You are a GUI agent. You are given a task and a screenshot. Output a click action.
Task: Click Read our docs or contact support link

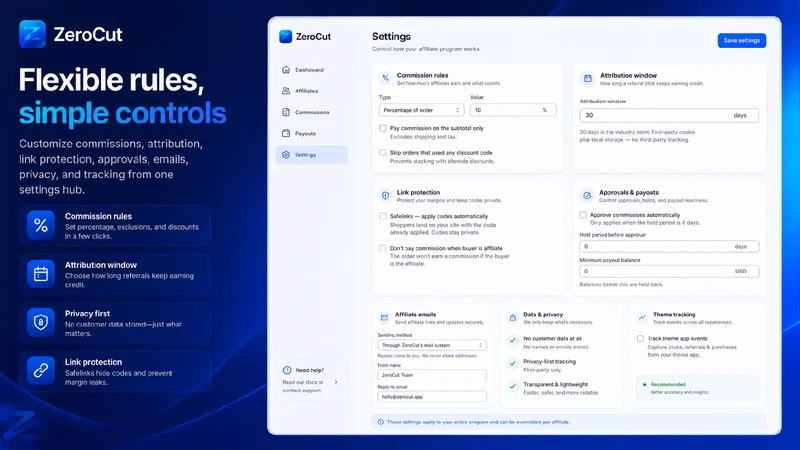(x=303, y=386)
